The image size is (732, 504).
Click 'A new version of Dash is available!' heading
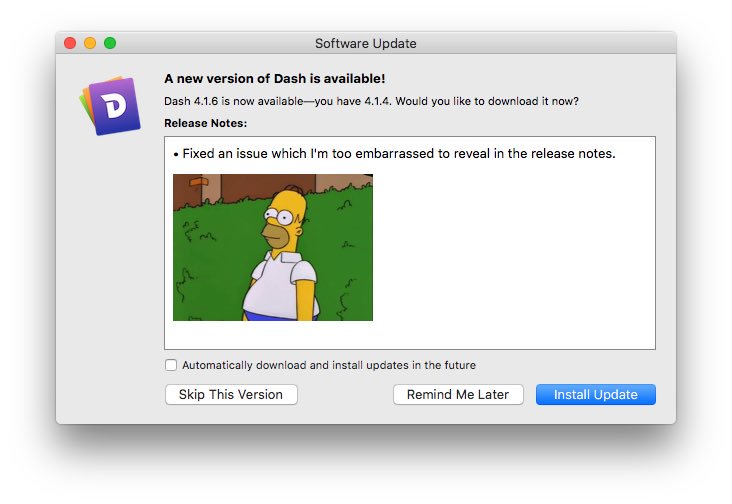[274, 78]
